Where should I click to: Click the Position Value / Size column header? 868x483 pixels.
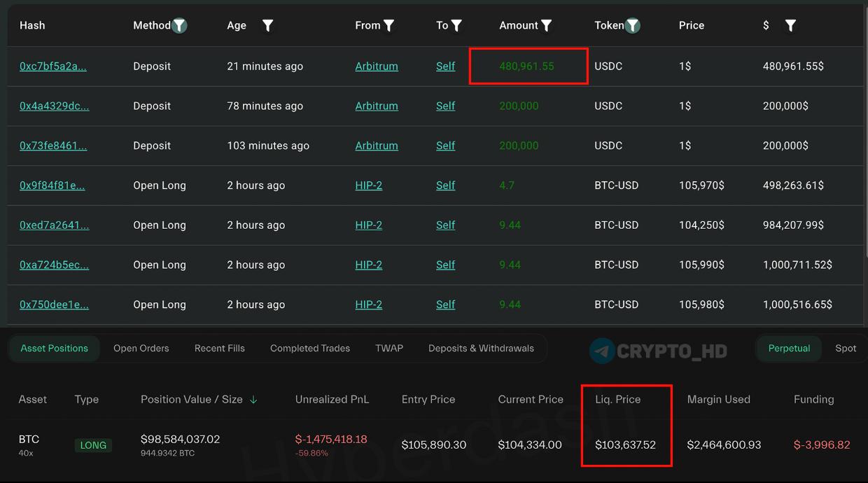pyautogui.click(x=192, y=400)
